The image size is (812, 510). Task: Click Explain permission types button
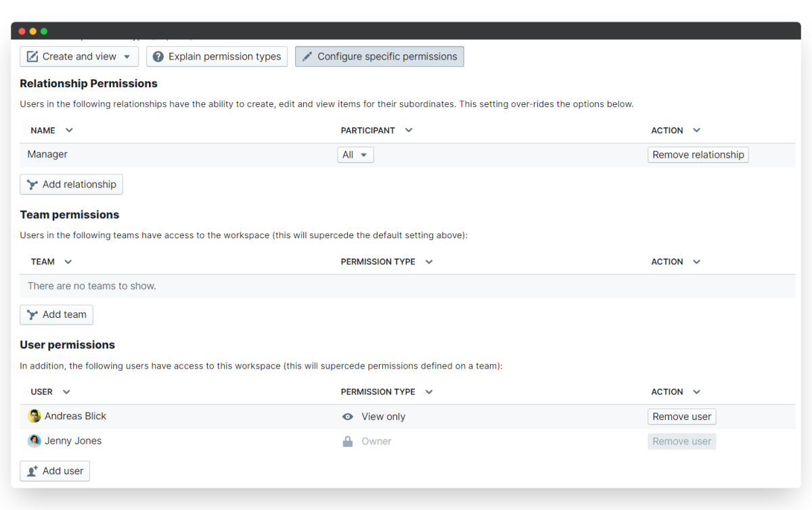point(217,57)
